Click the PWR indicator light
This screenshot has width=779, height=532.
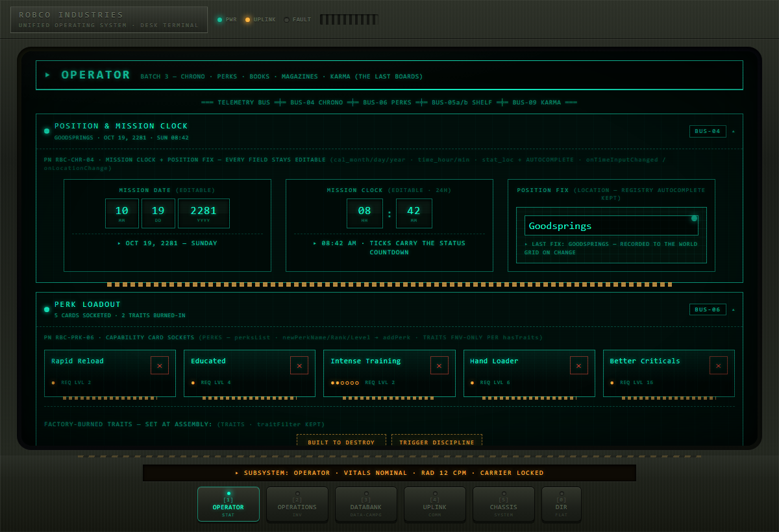tap(219, 19)
